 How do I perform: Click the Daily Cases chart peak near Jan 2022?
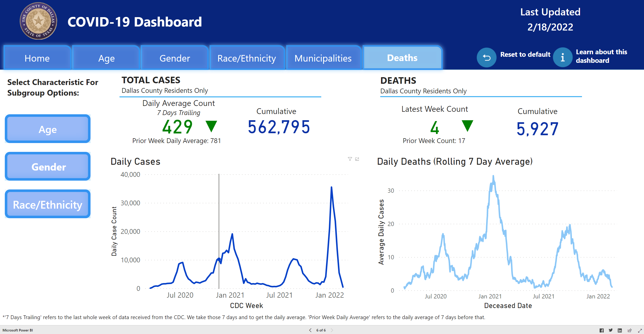pyautogui.click(x=331, y=187)
